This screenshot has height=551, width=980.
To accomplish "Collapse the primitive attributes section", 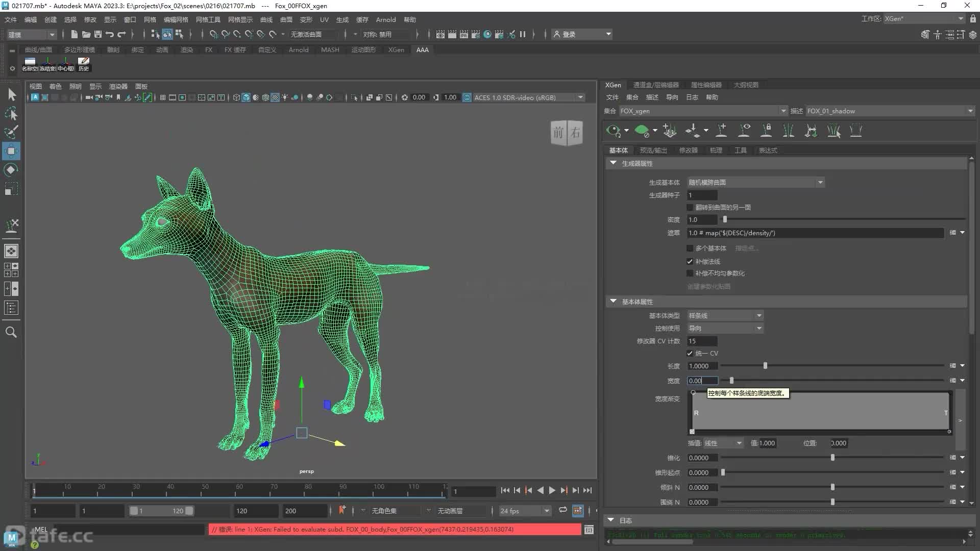I will (614, 302).
